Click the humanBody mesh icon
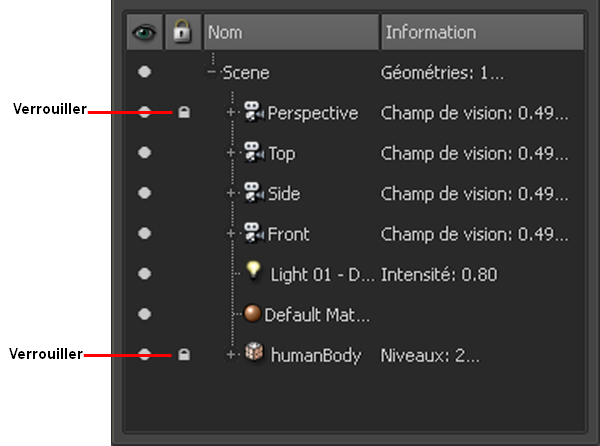Viewport: 600px width, 446px height. tap(254, 354)
